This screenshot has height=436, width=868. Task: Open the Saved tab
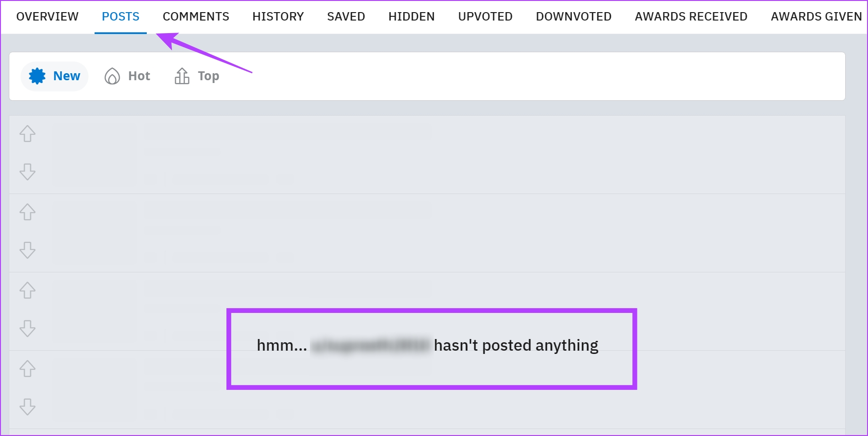pos(346,16)
